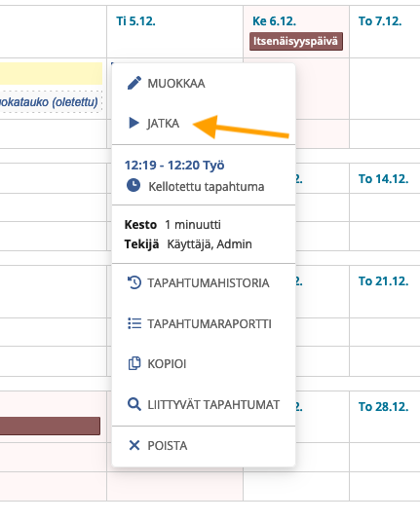This screenshot has width=420, height=521.
Task: Click the Tekijä Käyttäjä, Admin line
Action: pos(188,243)
